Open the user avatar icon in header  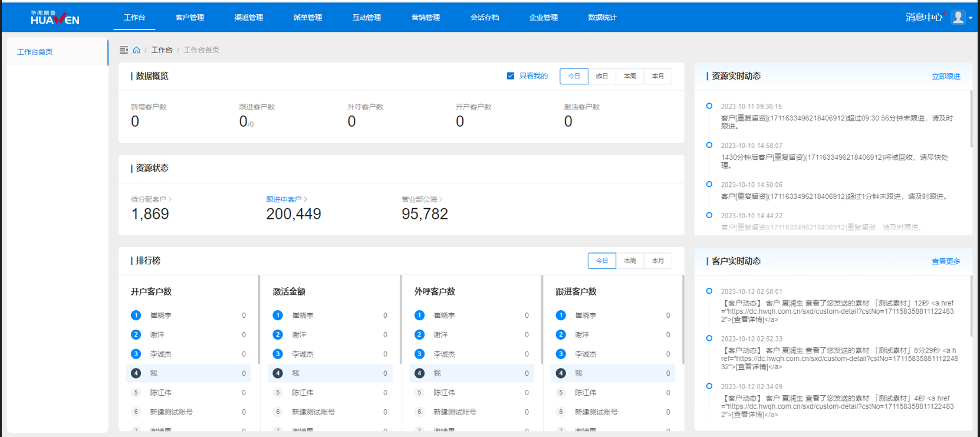click(958, 17)
